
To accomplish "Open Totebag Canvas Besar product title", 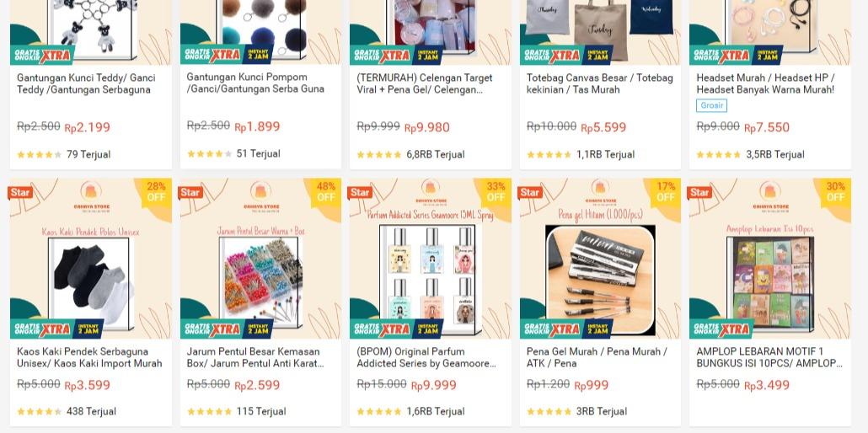I will coord(599,83).
